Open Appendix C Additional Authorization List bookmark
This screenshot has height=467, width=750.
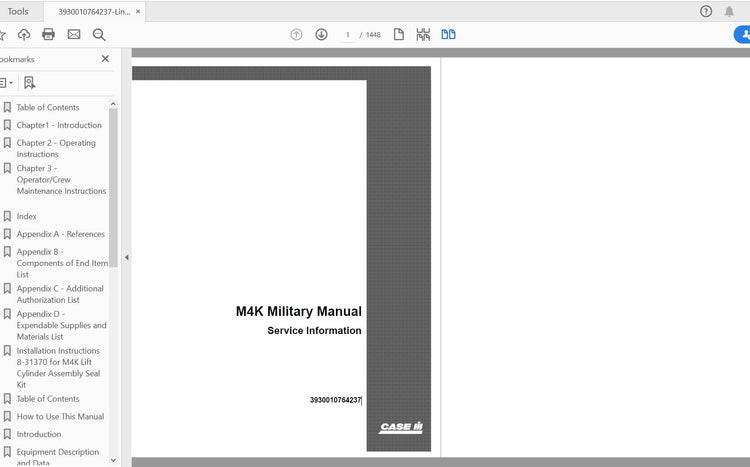coord(60,294)
